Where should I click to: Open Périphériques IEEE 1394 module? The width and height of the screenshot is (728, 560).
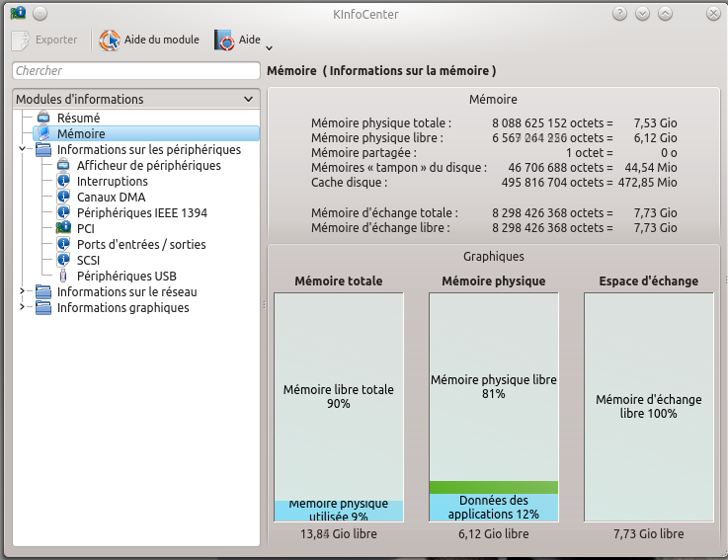pyautogui.click(x=142, y=212)
